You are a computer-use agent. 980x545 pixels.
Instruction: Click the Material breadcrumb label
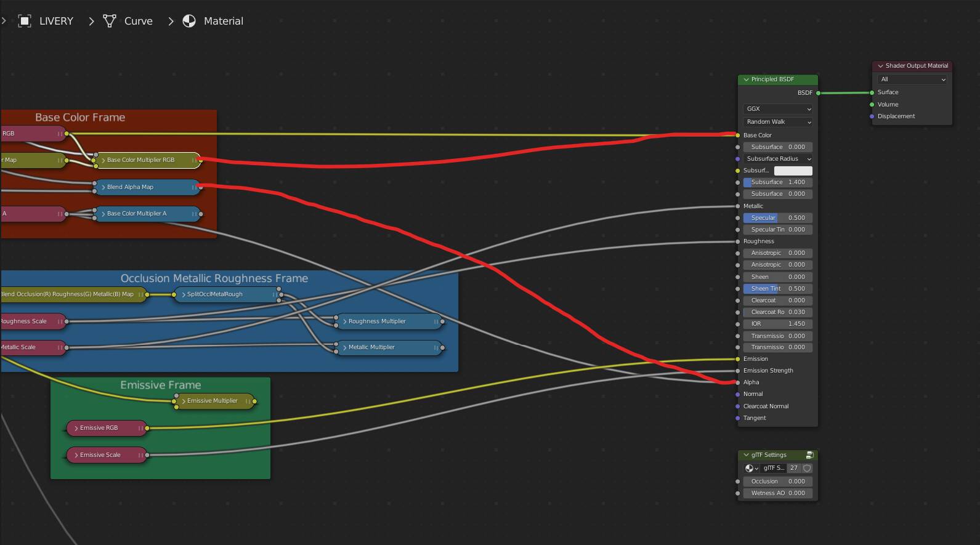(223, 21)
